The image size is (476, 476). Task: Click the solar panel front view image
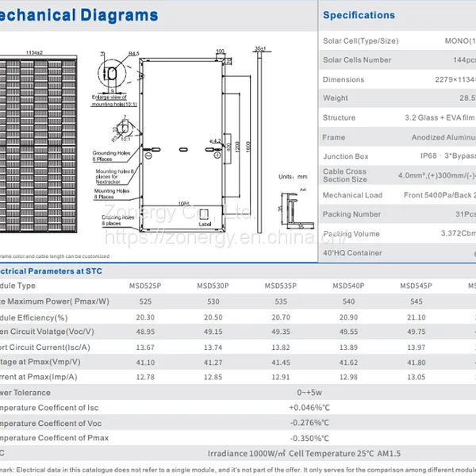[38, 144]
